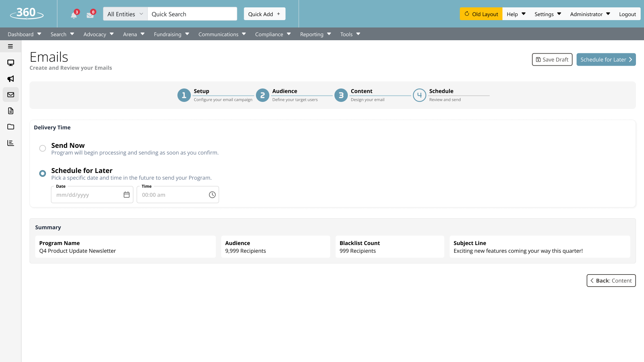The width and height of the screenshot is (644, 362).
Task: Open the megaphone icon in sidebar
Action: click(11, 79)
